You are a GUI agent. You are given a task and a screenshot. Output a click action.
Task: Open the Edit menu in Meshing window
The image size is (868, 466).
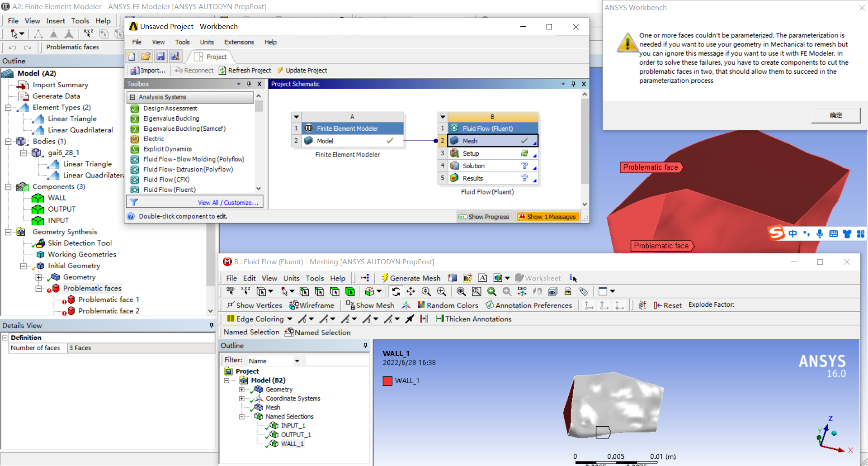pyautogui.click(x=249, y=278)
